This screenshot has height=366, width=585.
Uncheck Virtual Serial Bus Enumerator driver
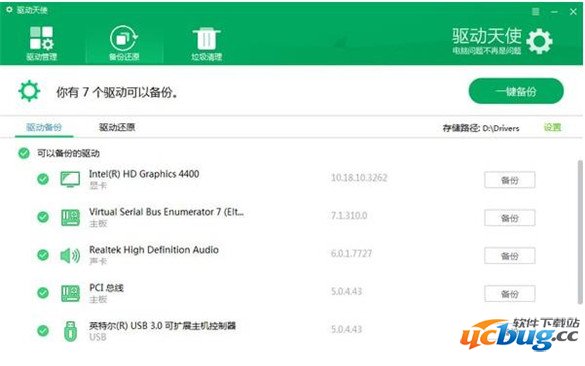[43, 217]
